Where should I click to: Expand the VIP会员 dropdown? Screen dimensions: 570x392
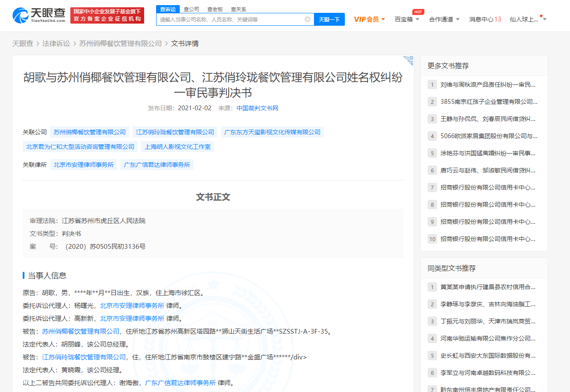[369, 19]
